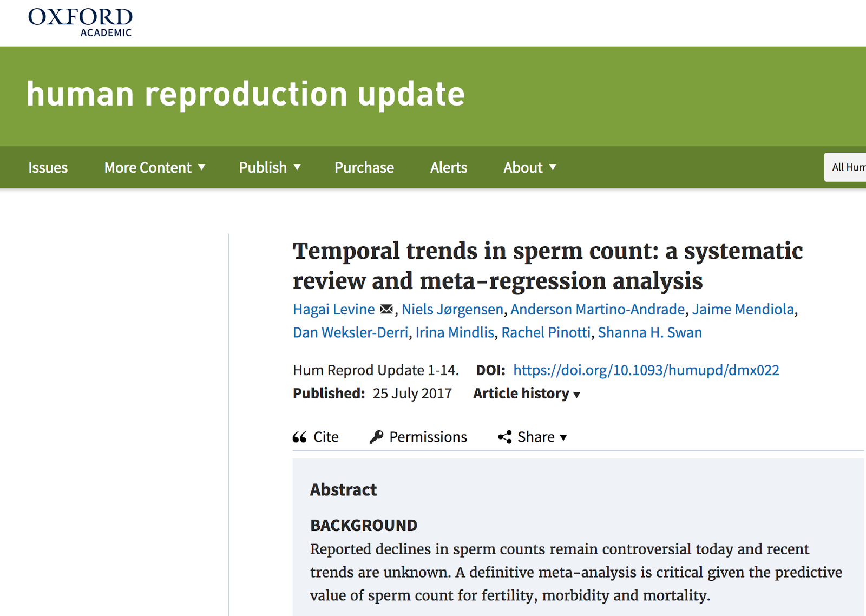Click the Permissions key icon
Viewport: 866px width, 616px height.
coord(376,437)
